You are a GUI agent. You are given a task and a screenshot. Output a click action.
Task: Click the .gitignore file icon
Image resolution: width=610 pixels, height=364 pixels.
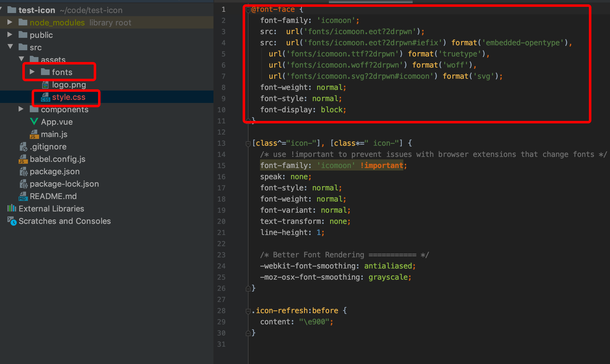tap(23, 147)
